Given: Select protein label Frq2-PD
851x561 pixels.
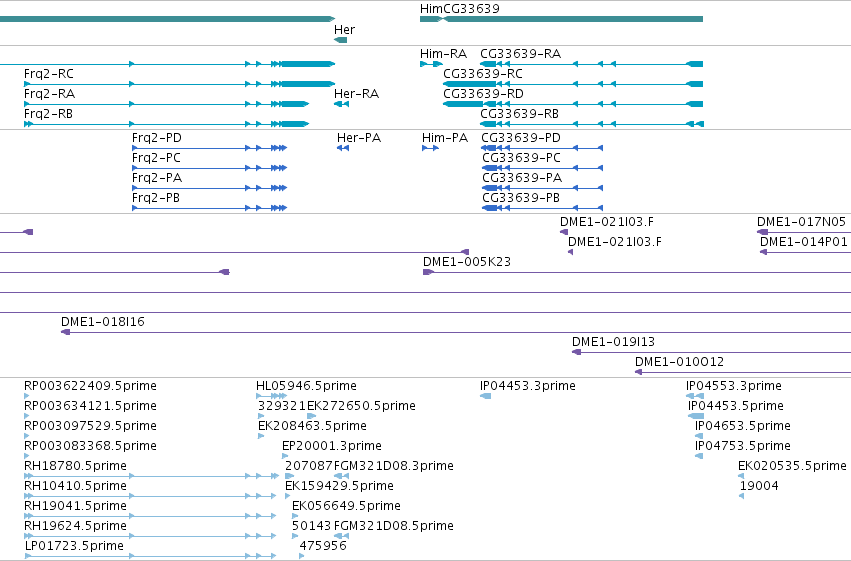Looking at the screenshot, I should click(x=157, y=138).
